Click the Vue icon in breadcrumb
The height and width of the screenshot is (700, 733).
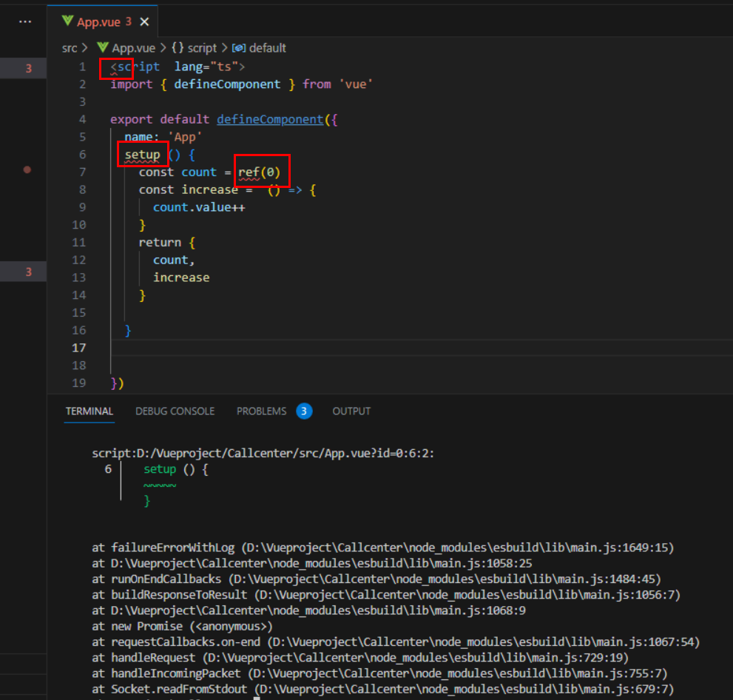(102, 47)
